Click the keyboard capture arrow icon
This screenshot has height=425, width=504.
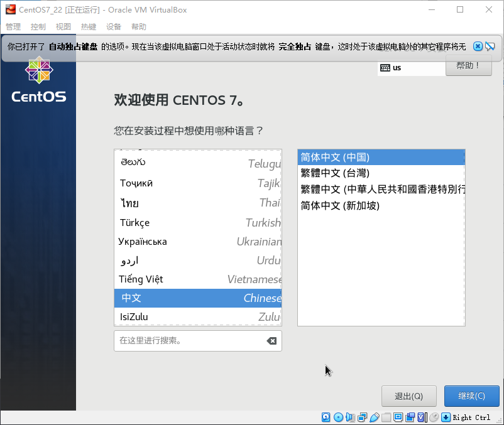[x=446, y=417]
